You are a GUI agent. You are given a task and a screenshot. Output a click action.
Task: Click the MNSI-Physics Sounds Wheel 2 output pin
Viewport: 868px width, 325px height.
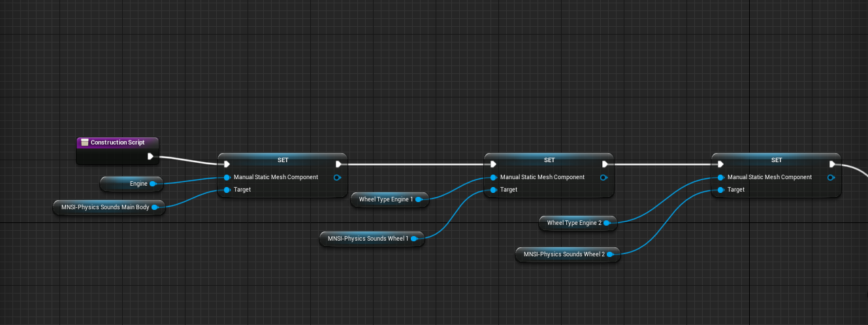[x=611, y=254]
